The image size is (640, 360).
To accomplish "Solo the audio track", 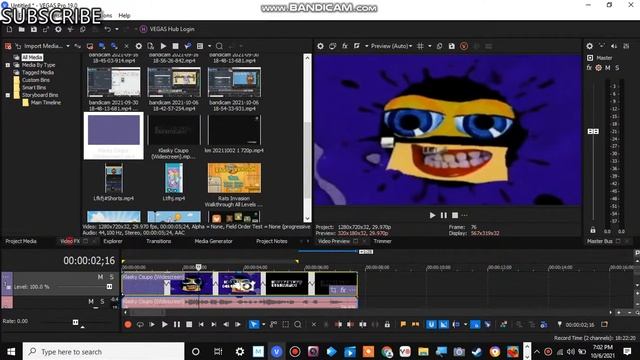I will pos(102,301).
